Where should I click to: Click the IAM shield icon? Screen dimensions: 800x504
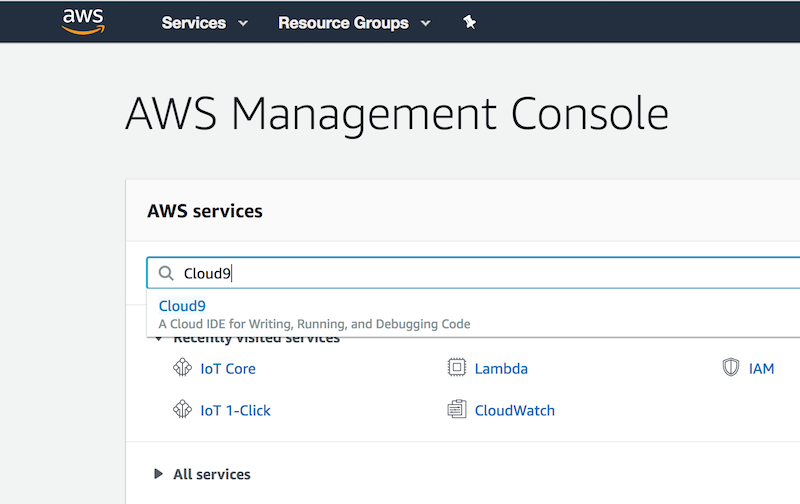pyautogui.click(x=731, y=367)
